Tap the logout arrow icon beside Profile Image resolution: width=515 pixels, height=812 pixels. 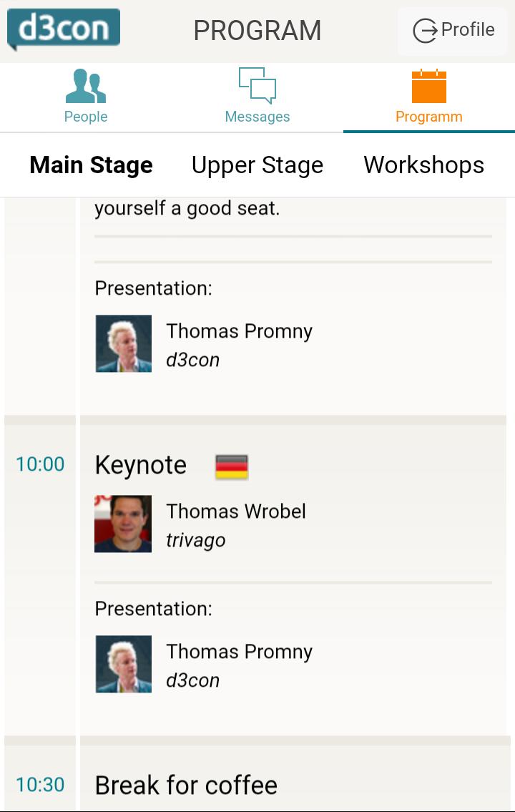click(x=425, y=31)
